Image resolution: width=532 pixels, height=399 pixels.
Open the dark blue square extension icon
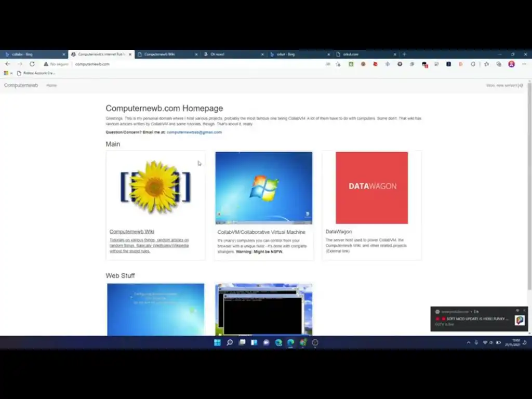tap(448, 64)
